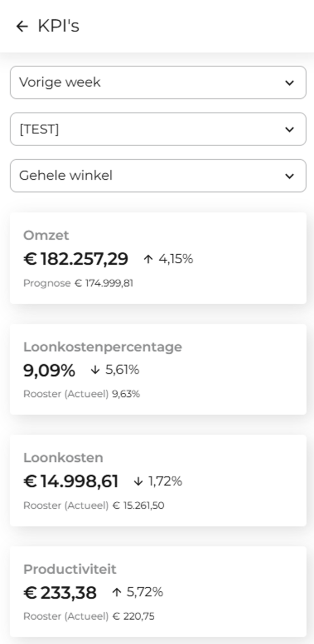This screenshot has height=644, width=314.
Task: Click the up arrow beside Productiviteit 5,72%
Action: (117, 592)
